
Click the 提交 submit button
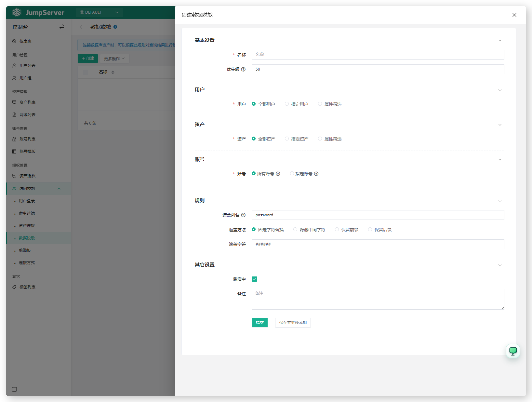coord(260,323)
